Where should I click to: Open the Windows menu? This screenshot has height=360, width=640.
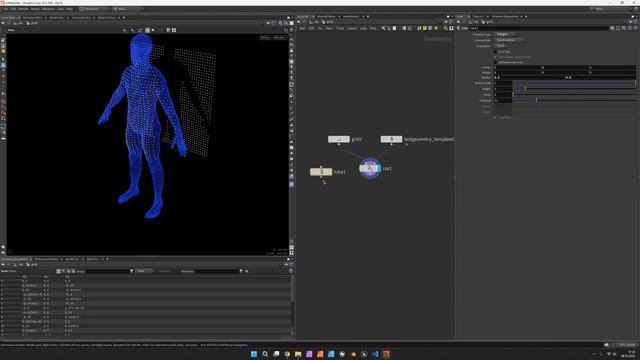point(49,9)
